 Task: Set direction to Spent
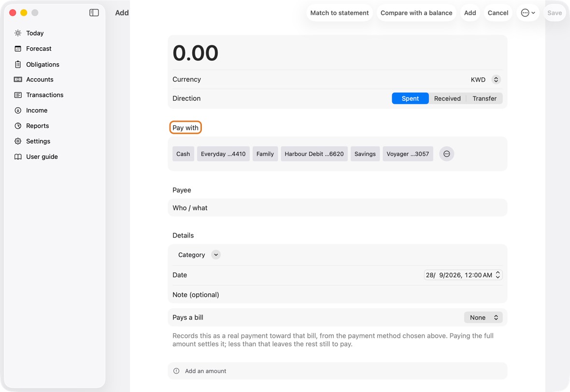pos(410,98)
